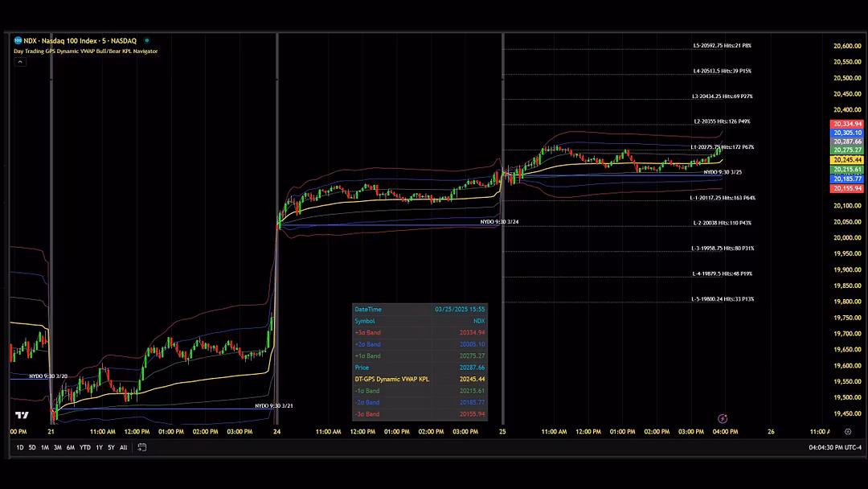This screenshot has height=489, width=868.
Task: Click the NDX Nasdaq 100 Index title
Action: coord(80,41)
